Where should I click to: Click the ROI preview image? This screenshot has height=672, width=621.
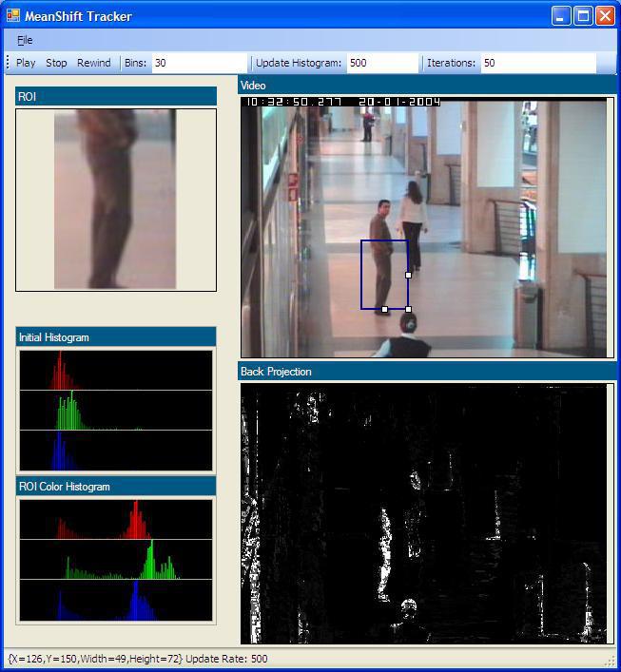(x=115, y=200)
